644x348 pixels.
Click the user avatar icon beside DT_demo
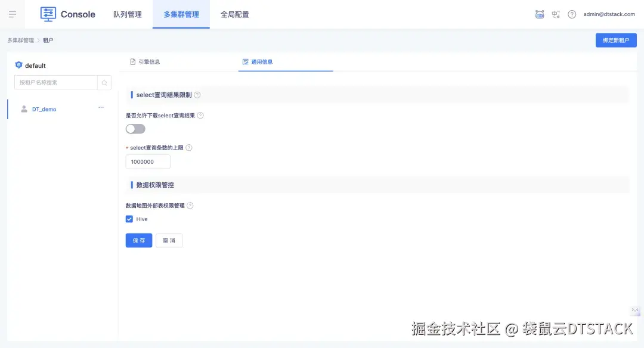pos(23,109)
